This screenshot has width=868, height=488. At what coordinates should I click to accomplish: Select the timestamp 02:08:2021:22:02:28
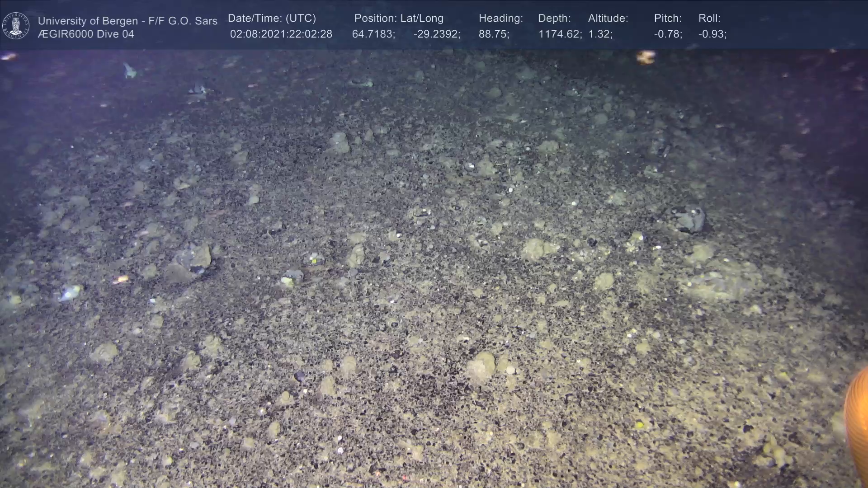(281, 34)
